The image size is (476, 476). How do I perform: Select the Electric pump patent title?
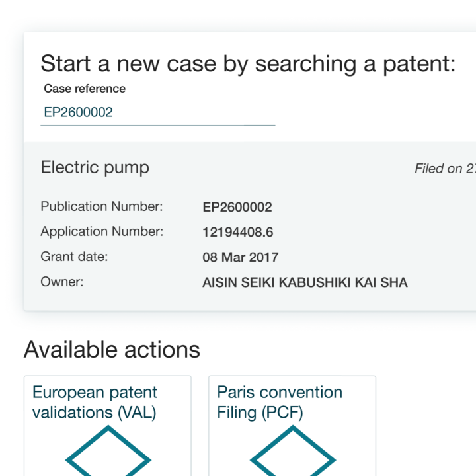click(95, 167)
